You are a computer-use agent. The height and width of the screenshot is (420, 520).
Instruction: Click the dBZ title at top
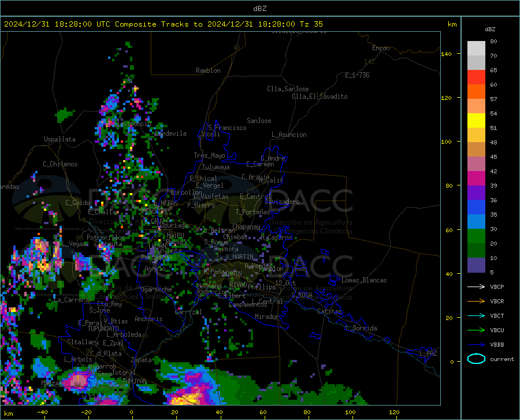(x=259, y=9)
